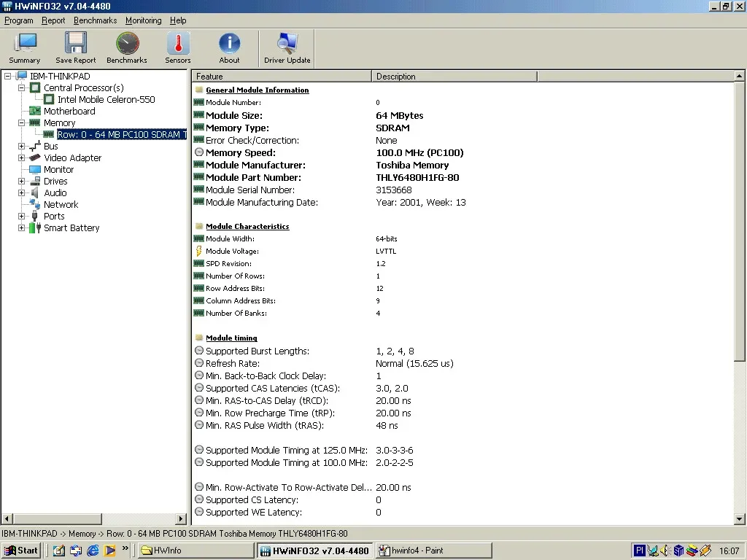Select Network in the device tree

(61, 204)
